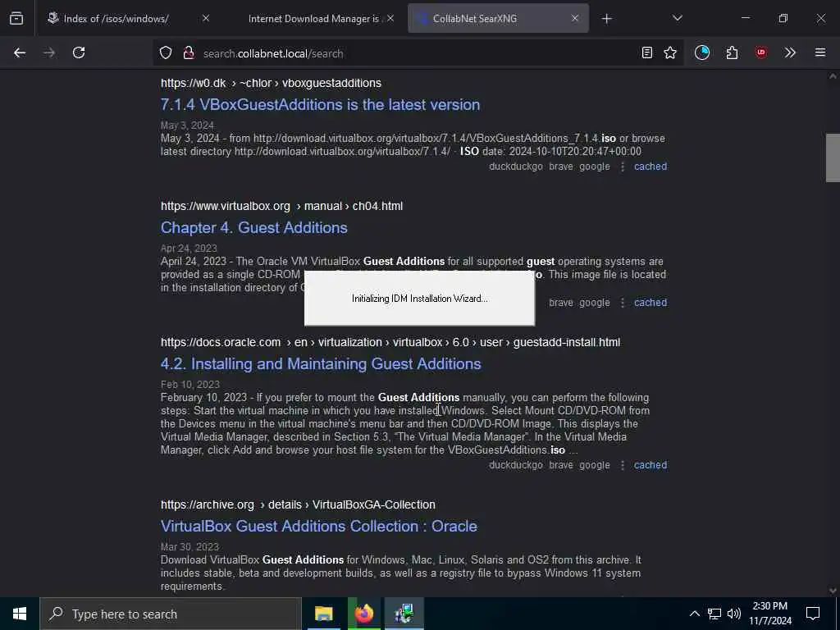Click the w0.dk result URL

(271, 83)
